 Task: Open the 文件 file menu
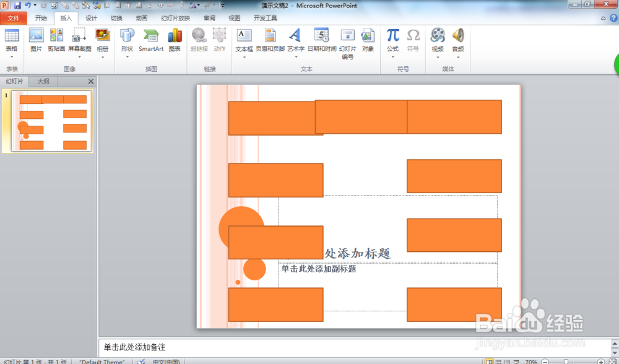[14, 18]
